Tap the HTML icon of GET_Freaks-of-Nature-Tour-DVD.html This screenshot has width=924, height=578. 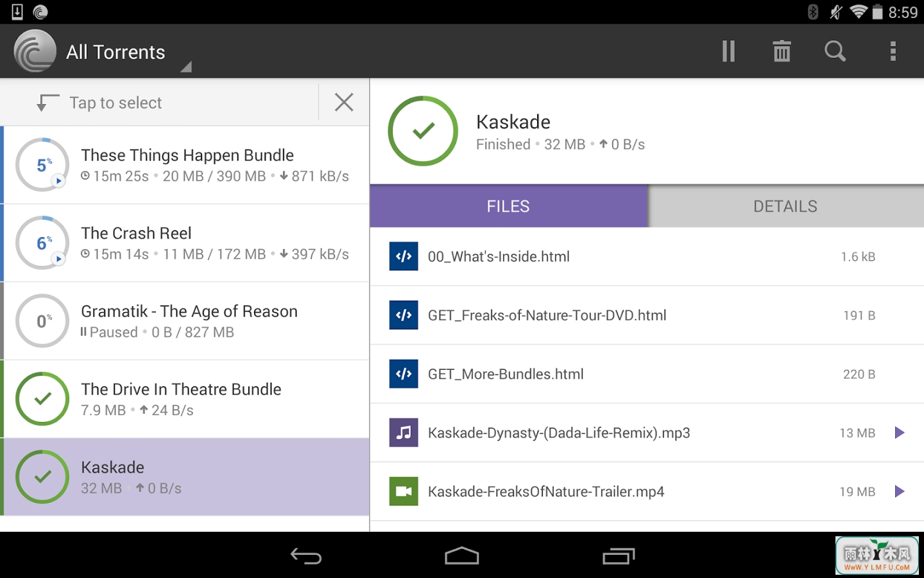[x=404, y=315]
